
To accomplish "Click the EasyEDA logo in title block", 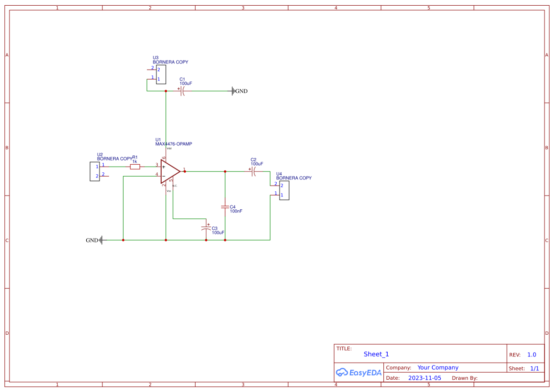I will (x=359, y=372).
